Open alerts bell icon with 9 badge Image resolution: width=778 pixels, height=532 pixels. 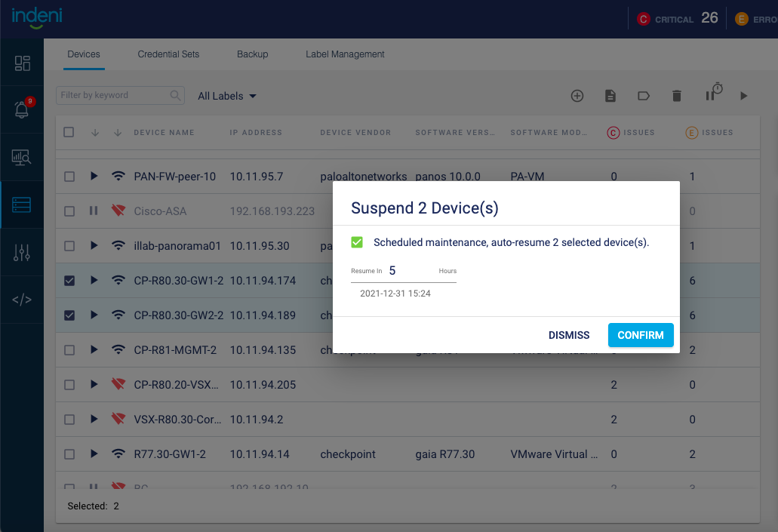pos(22,109)
